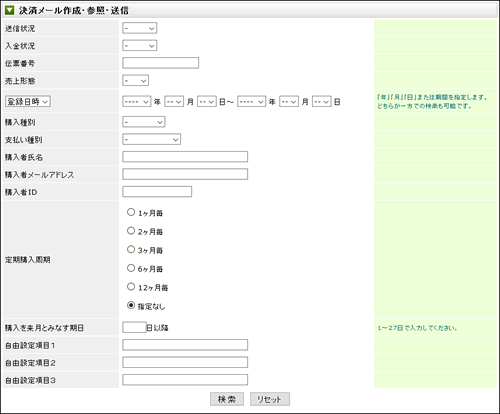Open the 購入種別 dropdown
Image resolution: width=500 pixels, height=414 pixels.
pyautogui.click(x=144, y=122)
